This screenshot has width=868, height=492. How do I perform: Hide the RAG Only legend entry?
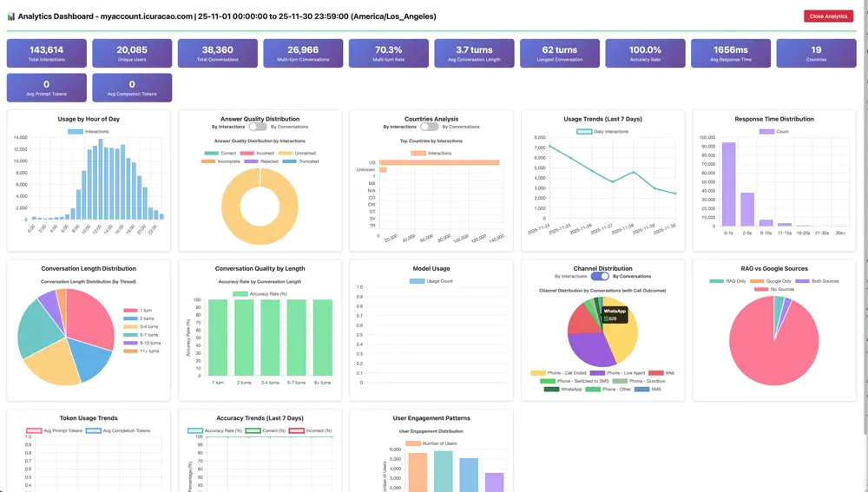pos(728,281)
